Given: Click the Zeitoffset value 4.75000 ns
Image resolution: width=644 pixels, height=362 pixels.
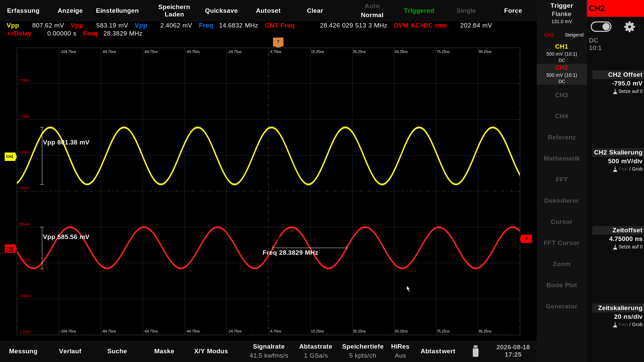Looking at the screenshot, I should pyautogui.click(x=626, y=239).
